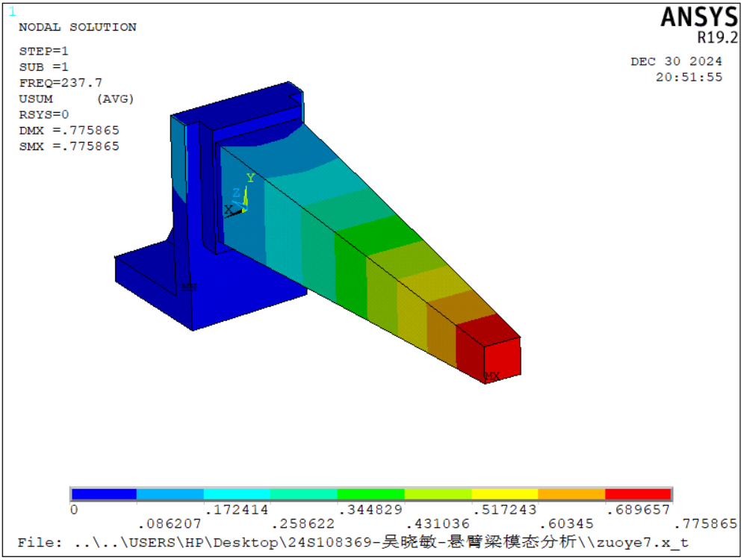Click the DMX =.775865 value
This screenshot has width=744, height=560.
(x=69, y=130)
